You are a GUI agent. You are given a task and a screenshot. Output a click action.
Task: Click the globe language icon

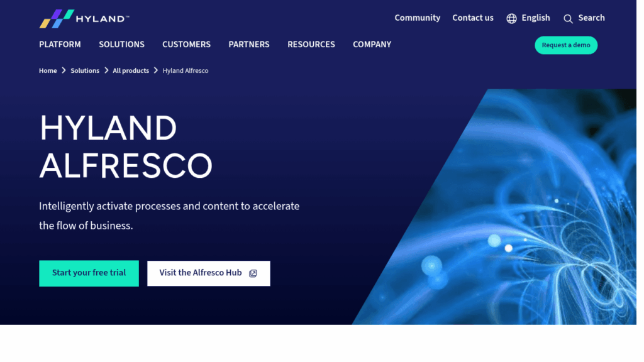click(x=511, y=18)
